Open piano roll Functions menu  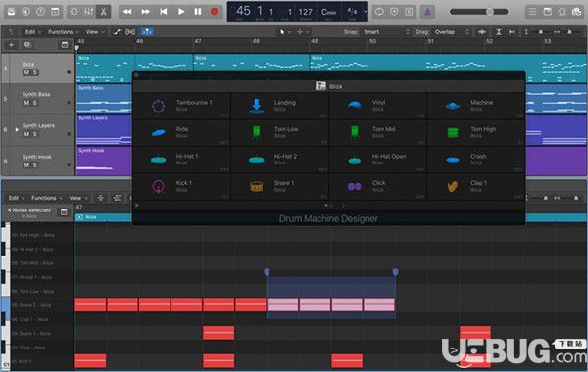pyautogui.click(x=46, y=198)
